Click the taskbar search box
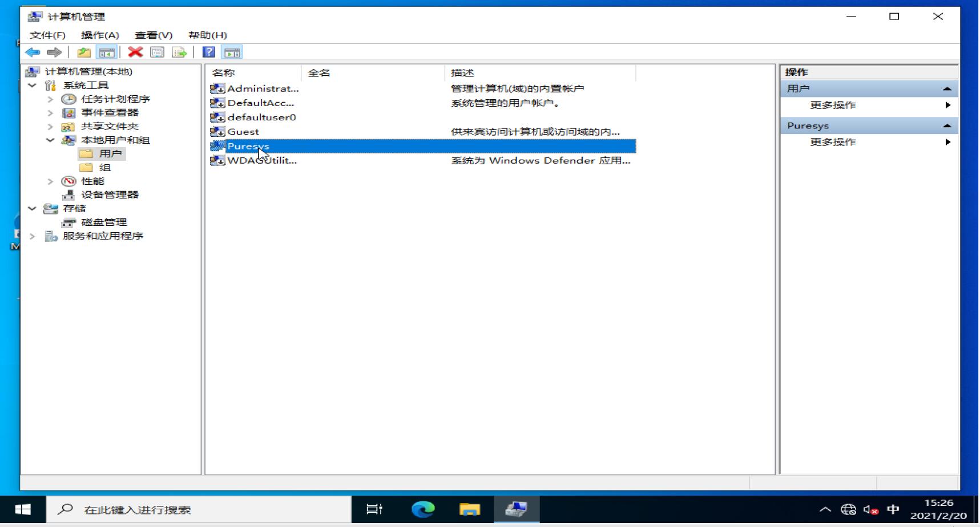The image size is (980, 527). [x=199, y=509]
